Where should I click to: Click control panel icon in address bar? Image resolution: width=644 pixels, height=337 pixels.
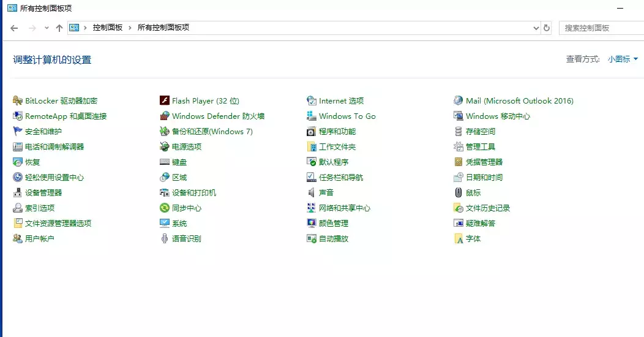(x=74, y=28)
